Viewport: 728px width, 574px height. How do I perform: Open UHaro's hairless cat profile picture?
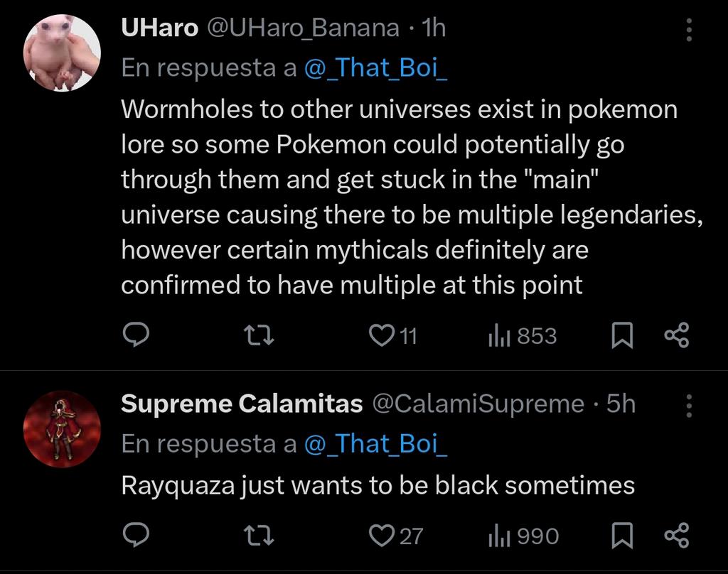point(63,53)
